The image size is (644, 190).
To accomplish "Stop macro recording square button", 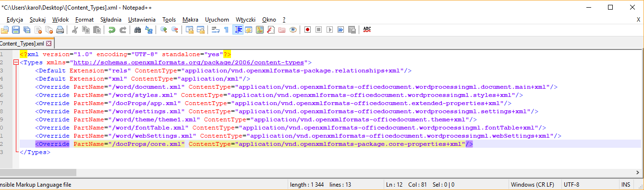I will point(319,30).
